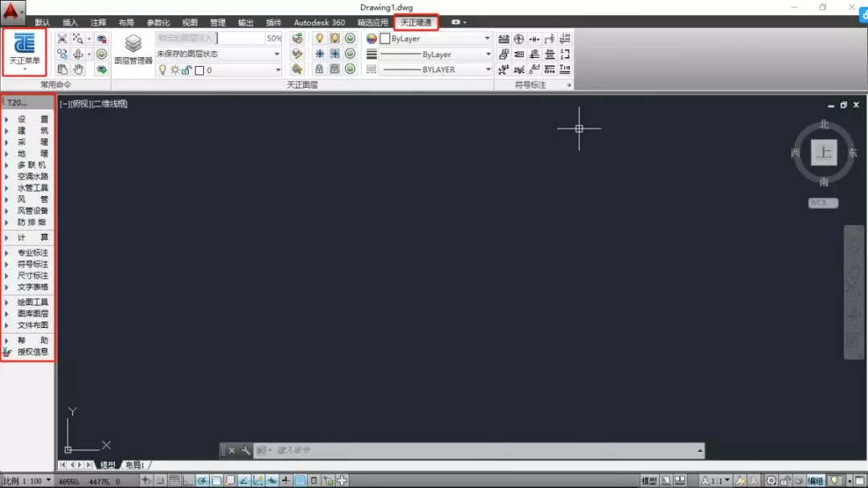
Task: Switch to the 默认 ribbon tab
Action: tap(42, 23)
